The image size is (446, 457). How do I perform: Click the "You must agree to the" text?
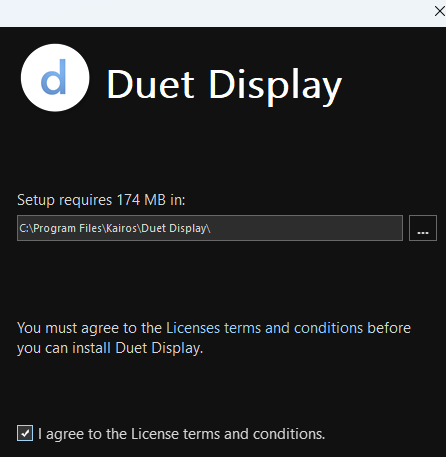tap(89, 328)
